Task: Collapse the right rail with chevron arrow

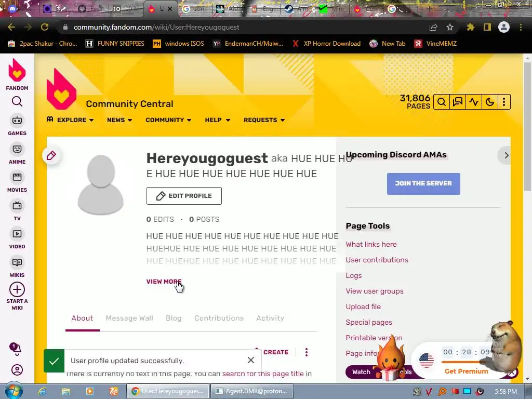Action: [506, 155]
